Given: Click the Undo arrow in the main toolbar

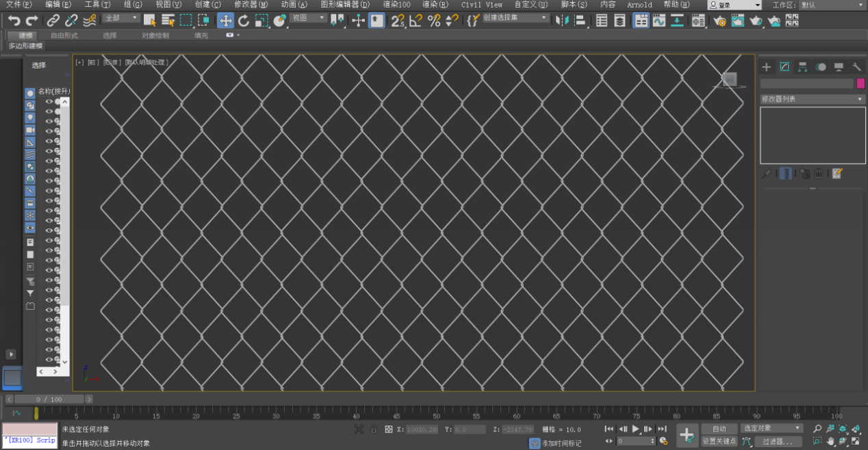Looking at the screenshot, I should coord(14,21).
